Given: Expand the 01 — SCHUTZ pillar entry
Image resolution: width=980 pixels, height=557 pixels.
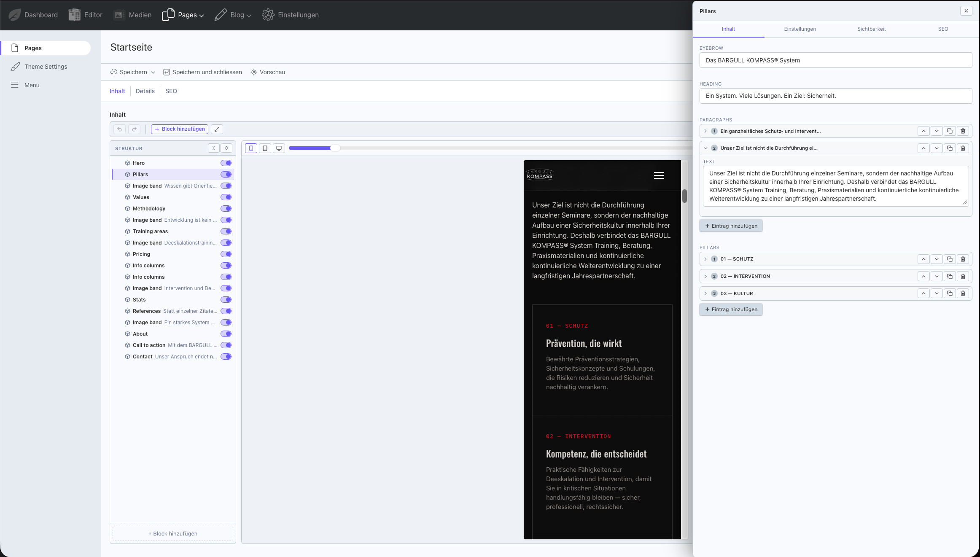Looking at the screenshot, I should coord(705,259).
